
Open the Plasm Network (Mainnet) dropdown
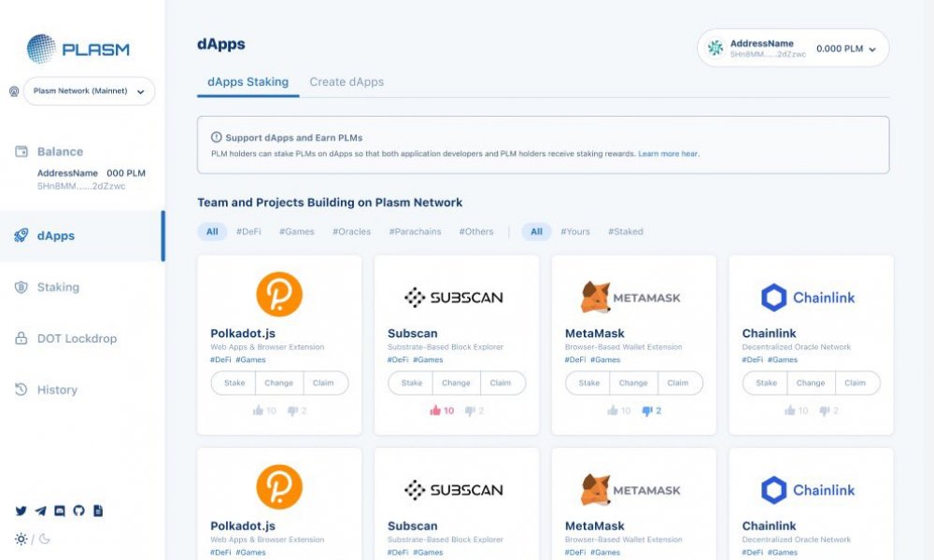coord(89,91)
